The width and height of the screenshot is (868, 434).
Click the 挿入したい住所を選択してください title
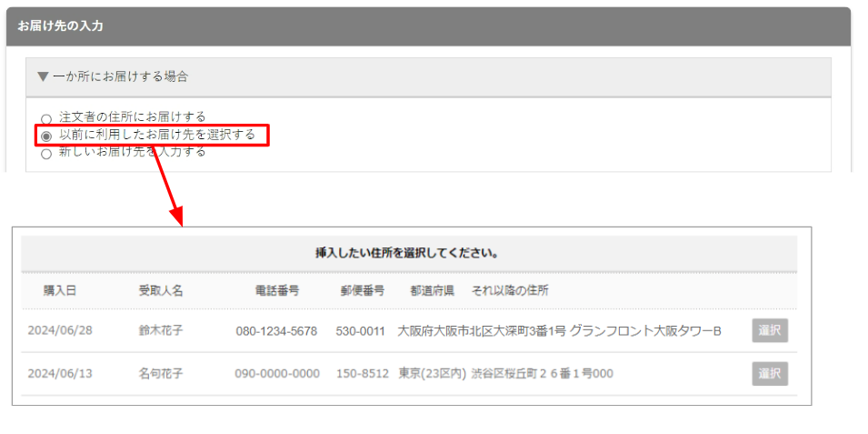coord(408,253)
